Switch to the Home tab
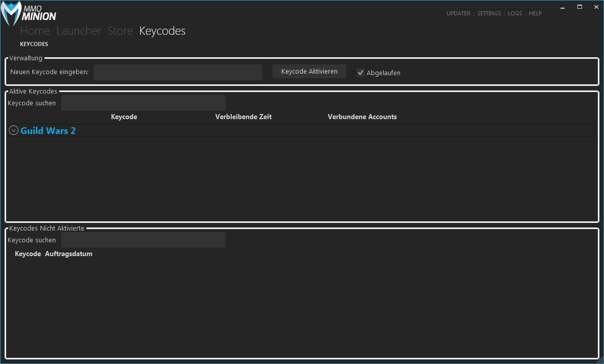 [x=35, y=31]
